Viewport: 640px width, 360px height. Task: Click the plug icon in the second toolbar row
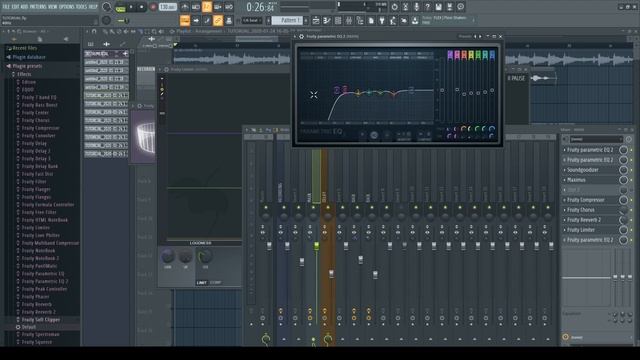[x=382, y=20]
